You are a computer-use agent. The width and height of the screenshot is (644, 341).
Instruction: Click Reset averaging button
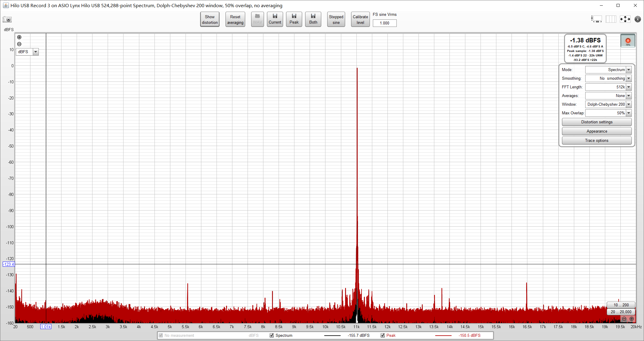[x=235, y=19]
